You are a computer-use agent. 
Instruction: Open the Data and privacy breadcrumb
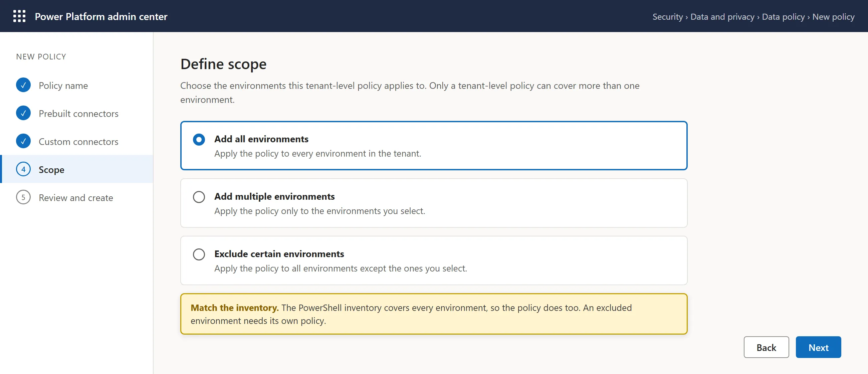point(722,16)
